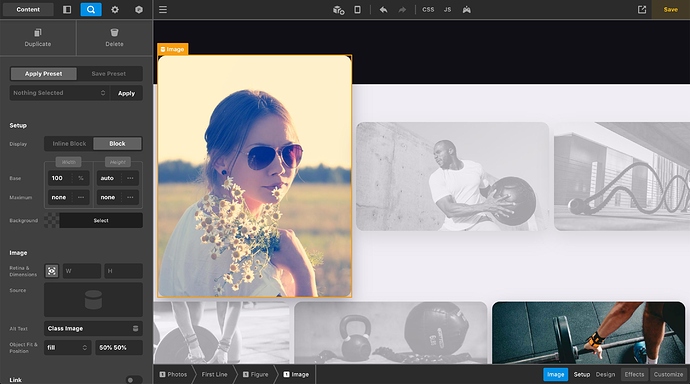Screen dimensions: 690x384
Task: Jump to the Design section
Action: tap(606, 374)
